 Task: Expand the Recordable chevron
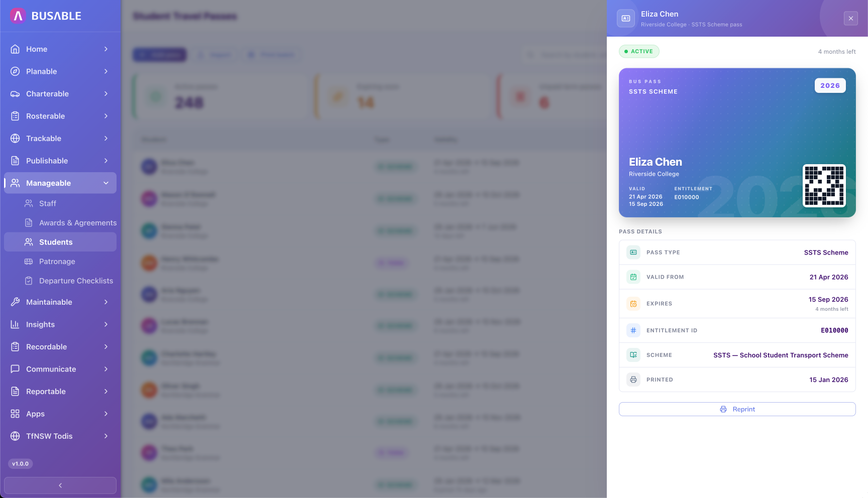click(106, 347)
